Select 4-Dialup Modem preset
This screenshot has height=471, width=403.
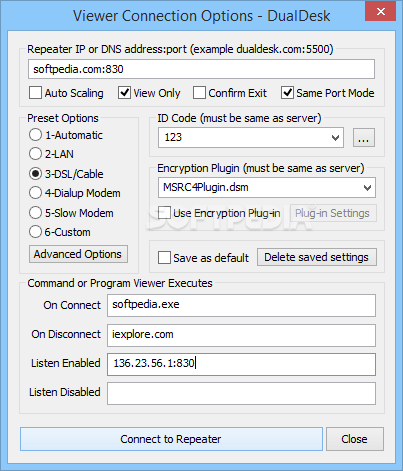pos(35,193)
